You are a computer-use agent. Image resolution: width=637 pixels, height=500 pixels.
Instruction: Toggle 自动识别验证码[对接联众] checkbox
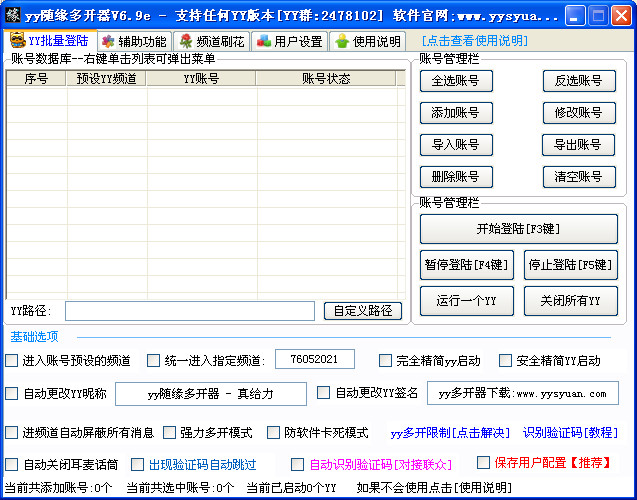tap(298, 464)
